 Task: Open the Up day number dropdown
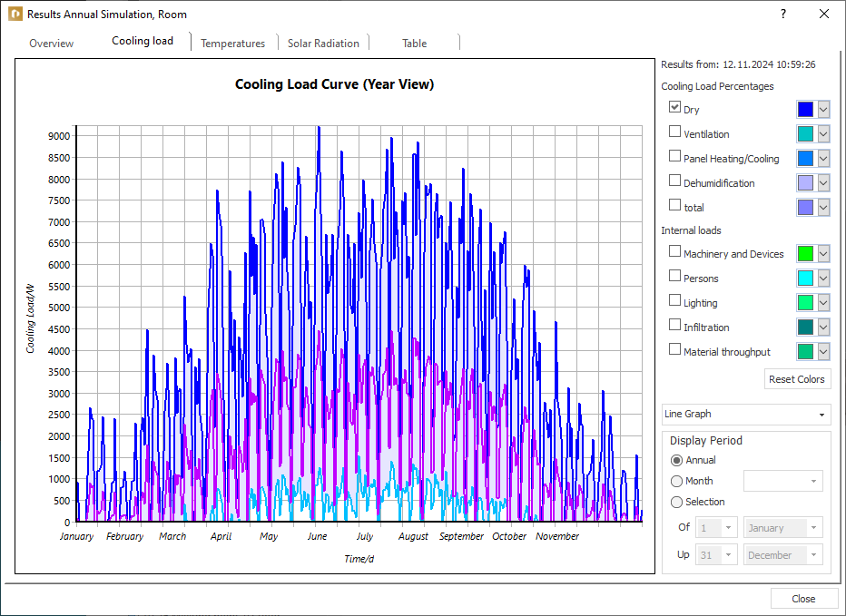(x=716, y=554)
